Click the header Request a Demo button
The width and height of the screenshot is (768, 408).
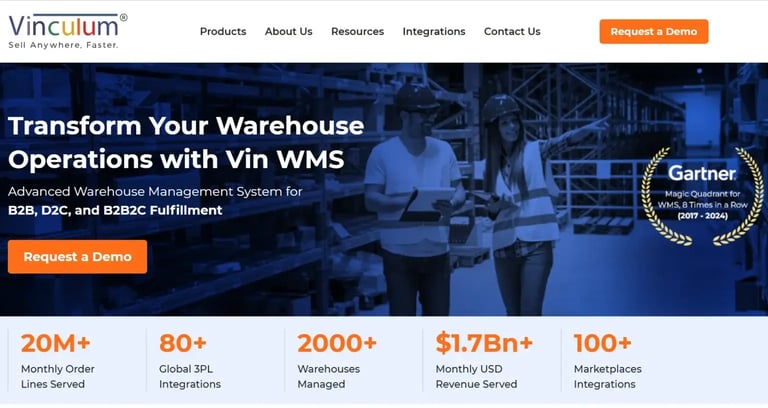653,31
